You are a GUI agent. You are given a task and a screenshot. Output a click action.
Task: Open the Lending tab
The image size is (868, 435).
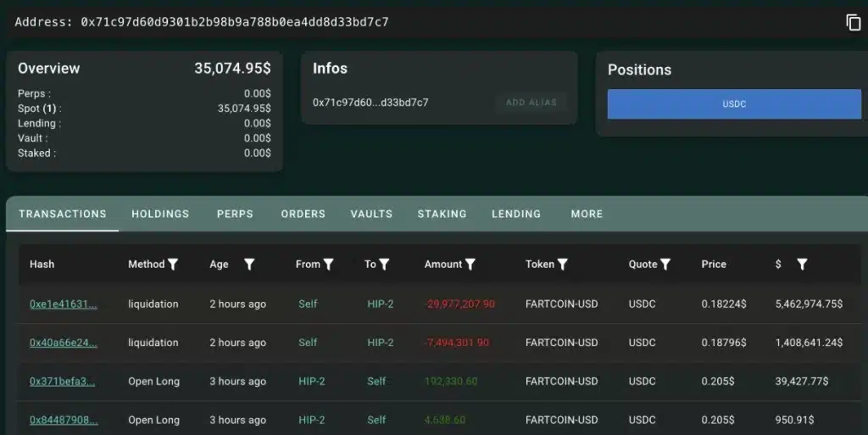click(516, 215)
